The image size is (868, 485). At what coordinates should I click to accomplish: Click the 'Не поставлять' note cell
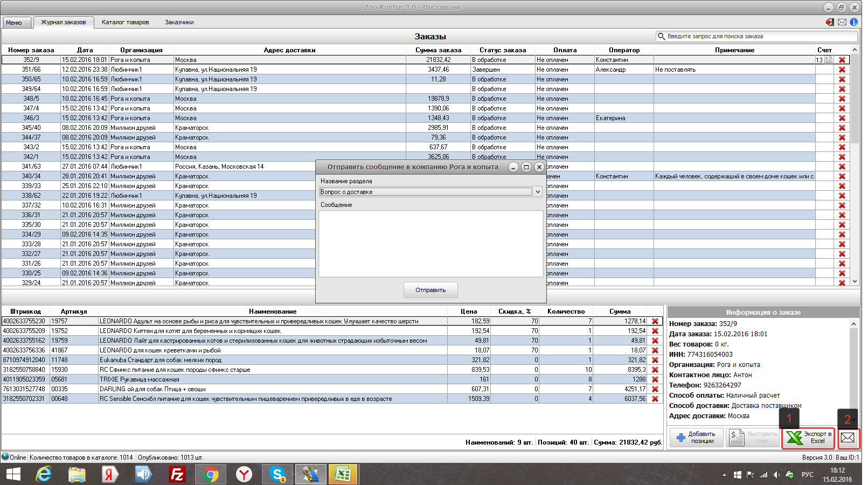(734, 70)
